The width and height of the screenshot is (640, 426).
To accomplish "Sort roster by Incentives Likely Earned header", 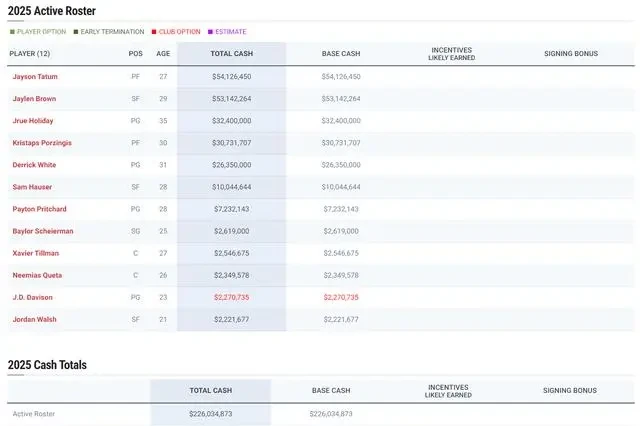I will pos(451,54).
